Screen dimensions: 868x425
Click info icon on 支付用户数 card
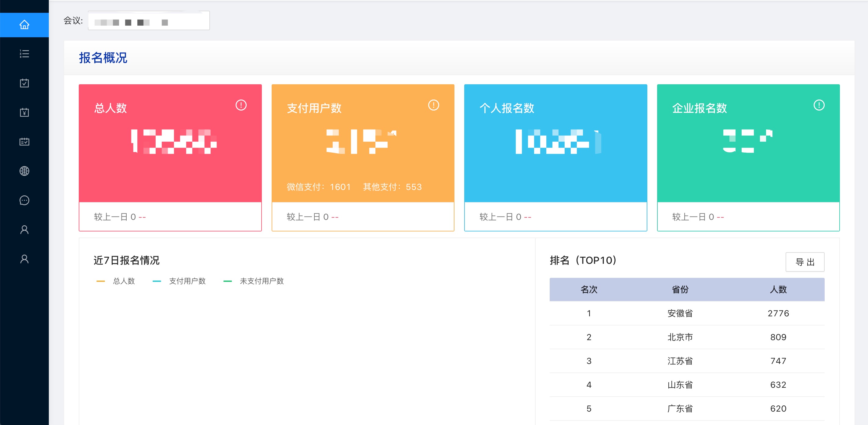coord(434,105)
